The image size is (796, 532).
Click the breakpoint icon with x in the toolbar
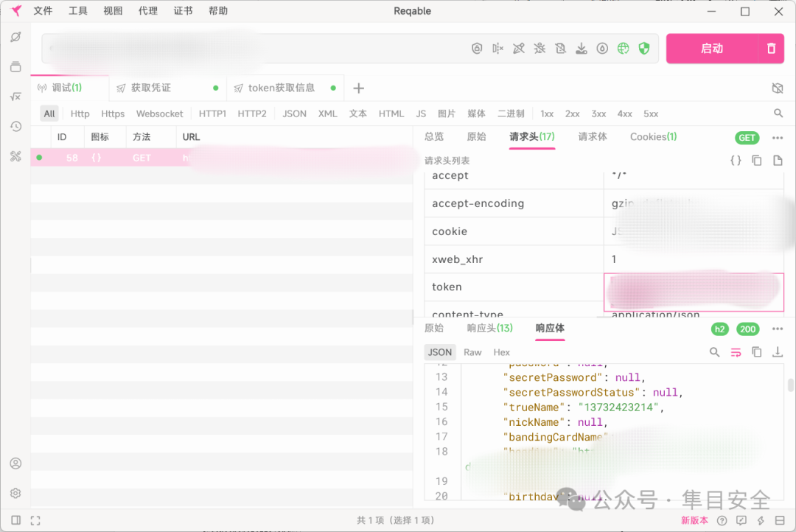click(497, 48)
